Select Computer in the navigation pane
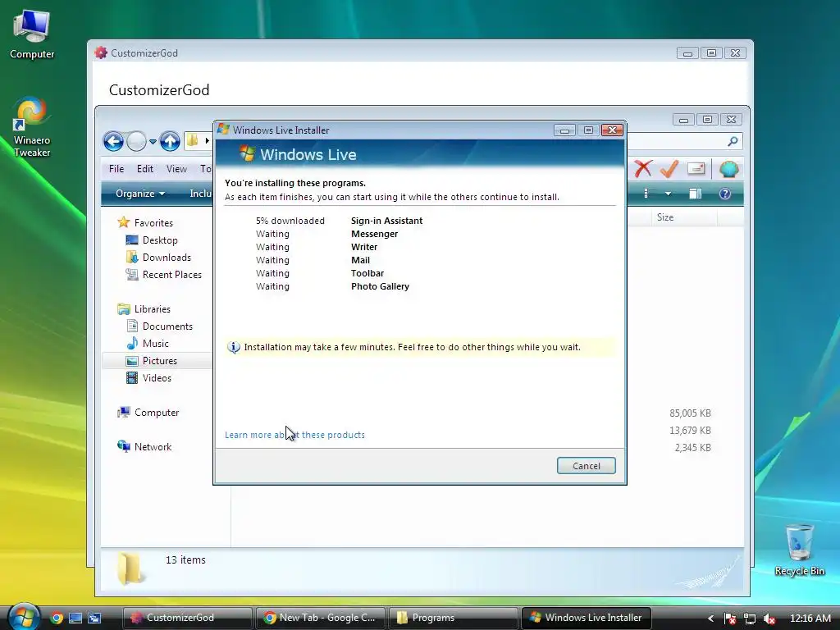The height and width of the screenshot is (630, 840). pos(148,413)
